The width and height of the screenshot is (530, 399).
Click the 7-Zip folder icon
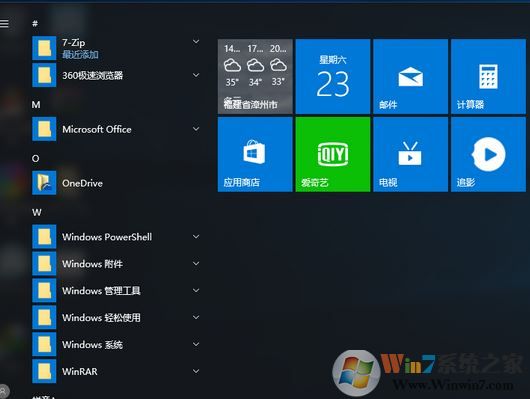coord(44,48)
